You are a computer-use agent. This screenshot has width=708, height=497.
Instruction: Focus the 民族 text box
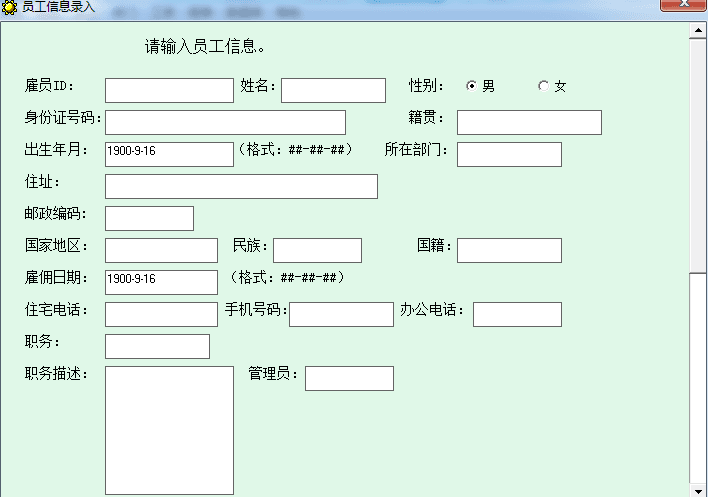(x=317, y=251)
